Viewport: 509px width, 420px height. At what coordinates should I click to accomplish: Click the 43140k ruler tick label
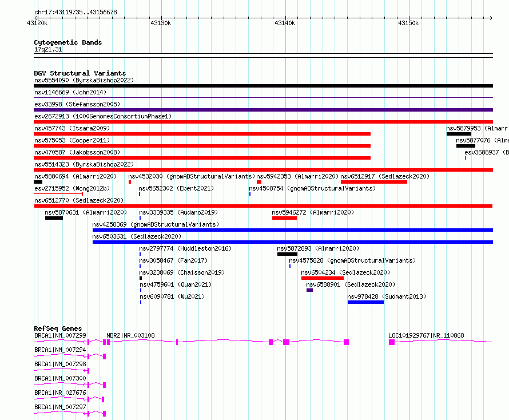tap(285, 23)
